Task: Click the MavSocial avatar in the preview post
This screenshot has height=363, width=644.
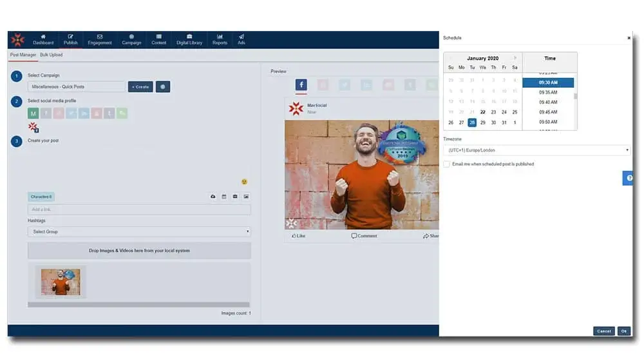Action: pyautogui.click(x=296, y=108)
